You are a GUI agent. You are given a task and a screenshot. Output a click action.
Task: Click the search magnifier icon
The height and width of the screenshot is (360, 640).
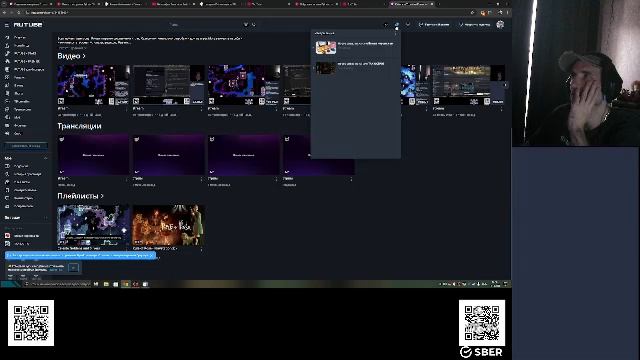point(254,25)
